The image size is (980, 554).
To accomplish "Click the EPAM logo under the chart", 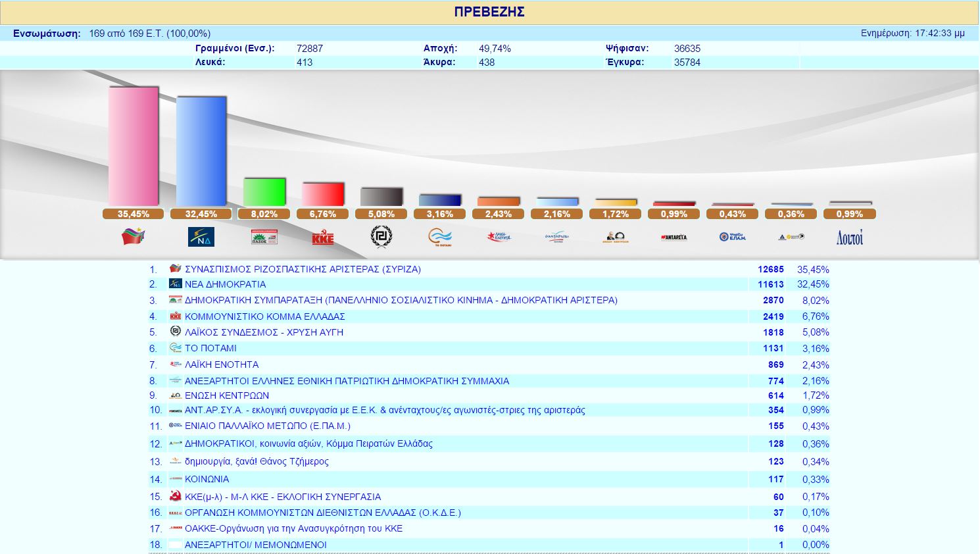I will pyautogui.click(x=733, y=237).
